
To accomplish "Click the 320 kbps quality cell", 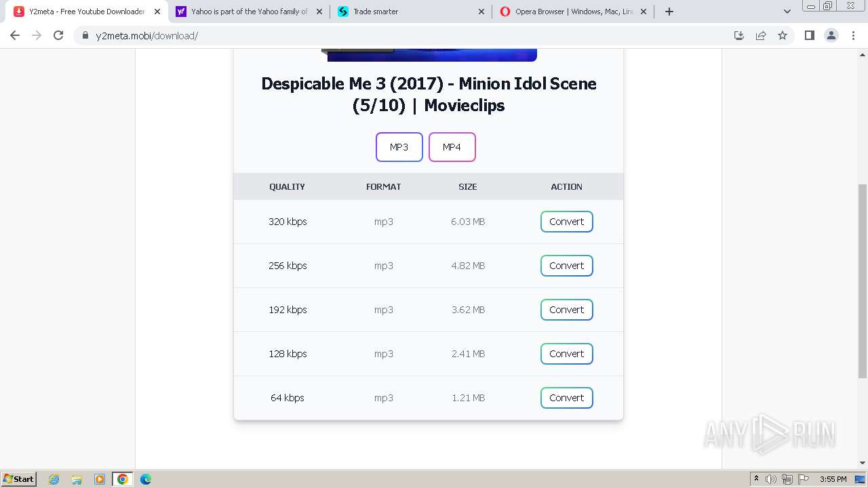I will pyautogui.click(x=288, y=222).
